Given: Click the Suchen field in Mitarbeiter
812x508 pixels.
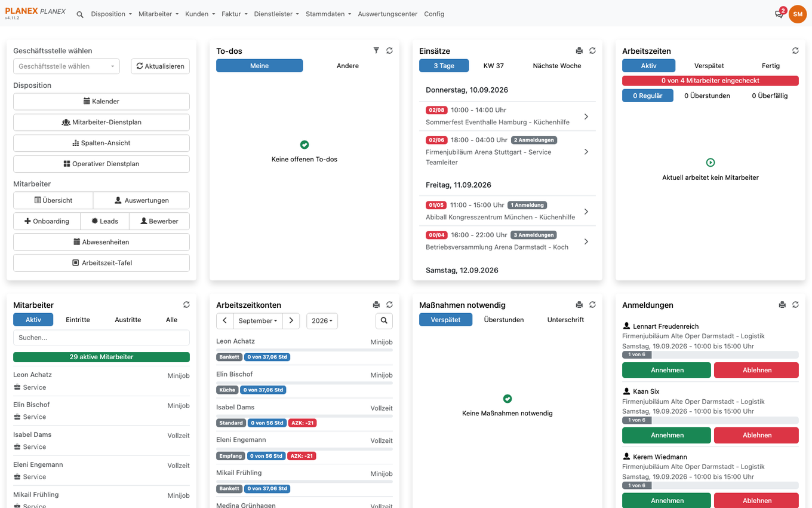Looking at the screenshot, I should coord(101,338).
